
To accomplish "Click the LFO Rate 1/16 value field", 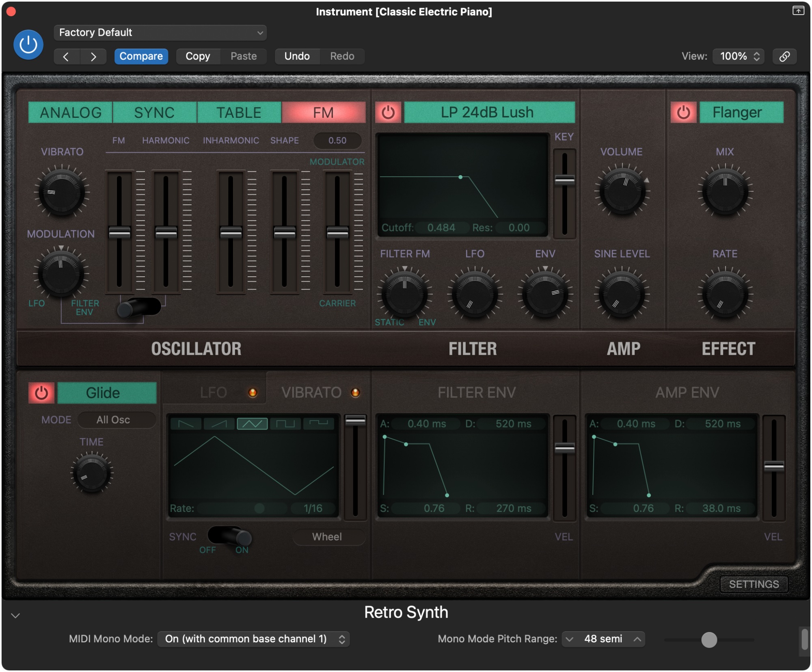I will [x=313, y=508].
